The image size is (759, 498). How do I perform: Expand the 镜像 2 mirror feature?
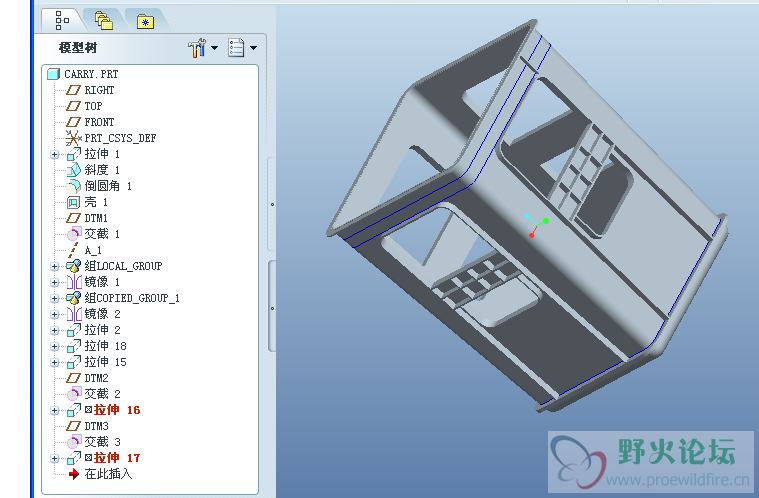click(x=55, y=315)
